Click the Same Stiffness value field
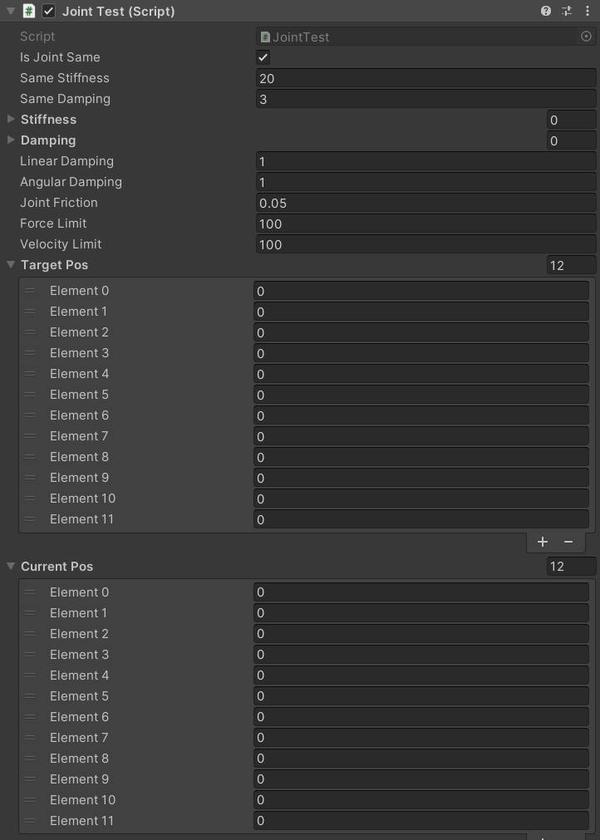This screenshot has height=840, width=600. 425,78
